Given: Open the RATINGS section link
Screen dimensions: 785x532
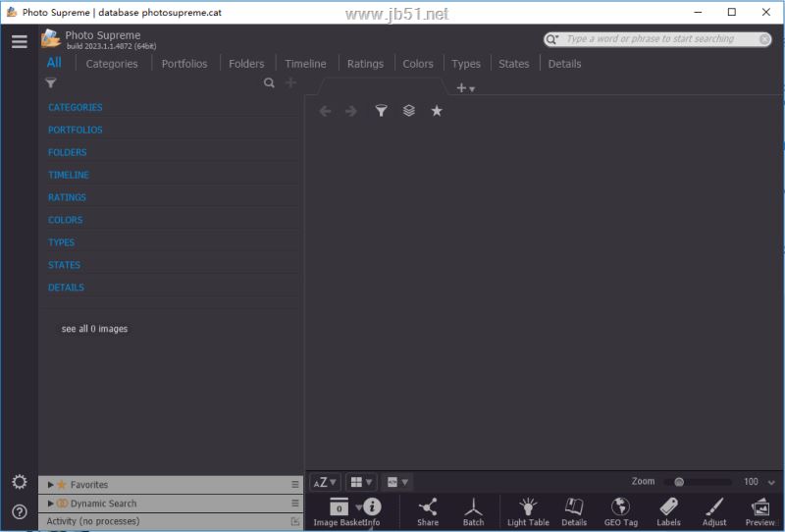Looking at the screenshot, I should point(67,197).
